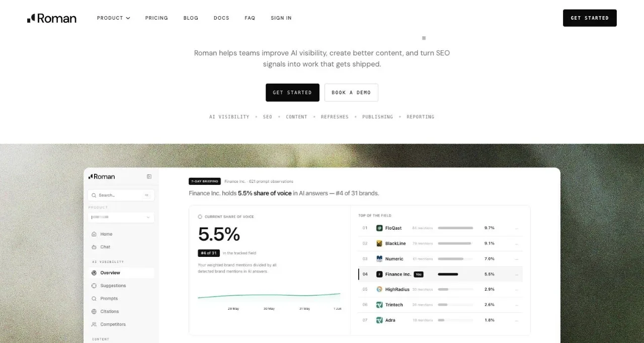Click the Numeric share progress bar
This screenshot has width=644, height=343.
point(455,259)
